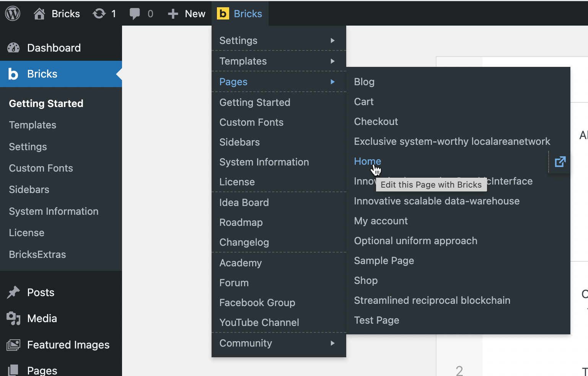Open the comments bubble icon
This screenshot has height=376, width=588.
(134, 14)
